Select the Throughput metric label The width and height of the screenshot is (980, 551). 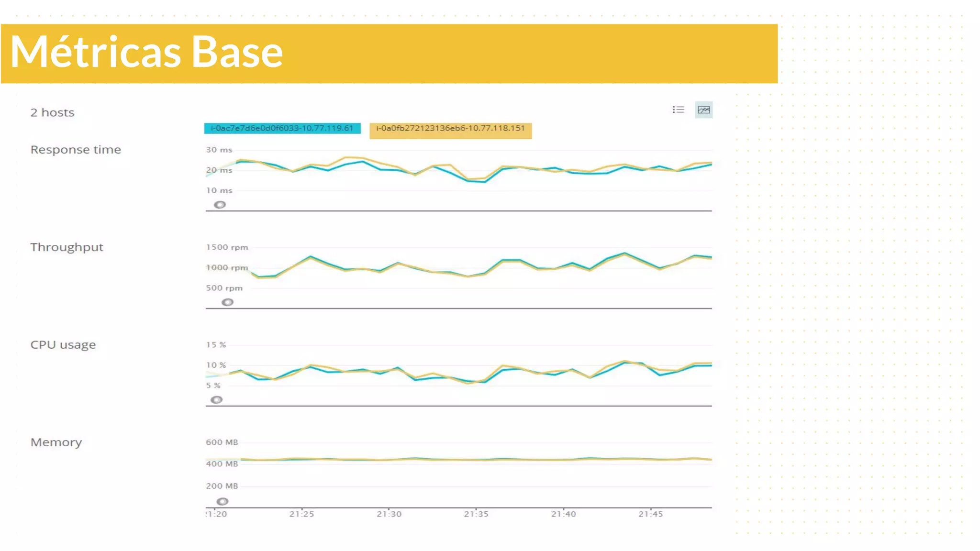pyautogui.click(x=67, y=247)
